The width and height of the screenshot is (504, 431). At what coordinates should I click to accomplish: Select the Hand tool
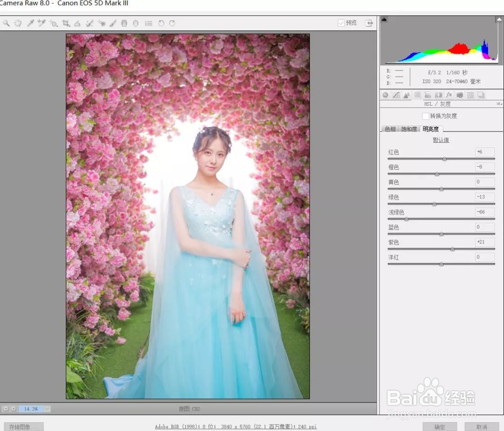tap(18, 23)
